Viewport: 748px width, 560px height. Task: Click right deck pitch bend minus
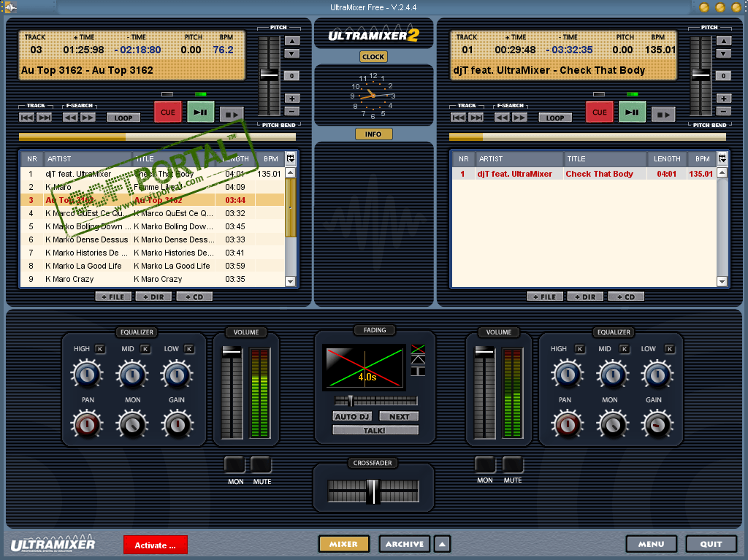point(724,112)
